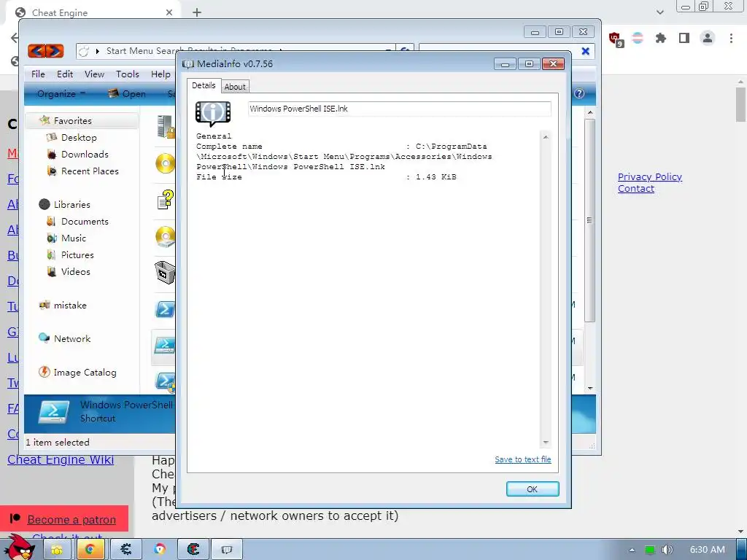This screenshot has width=747, height=560.
Task: Click the 6:30 AM taskbar clock
Action: coord(708,550)
